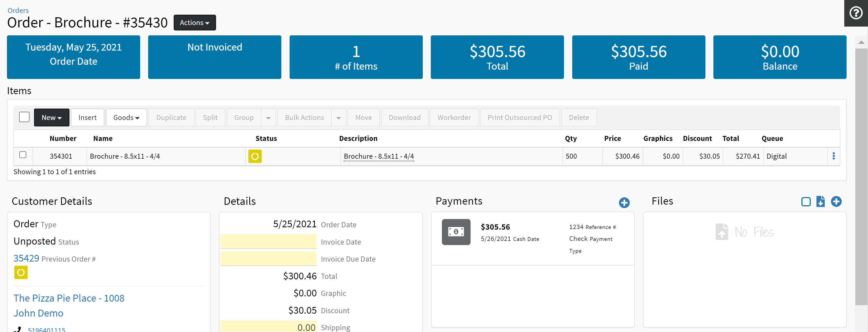Image resolution: width=868 pixels, height=332 pixels.
Task: Open previous order 35429 link
Action: pos(26,258)
